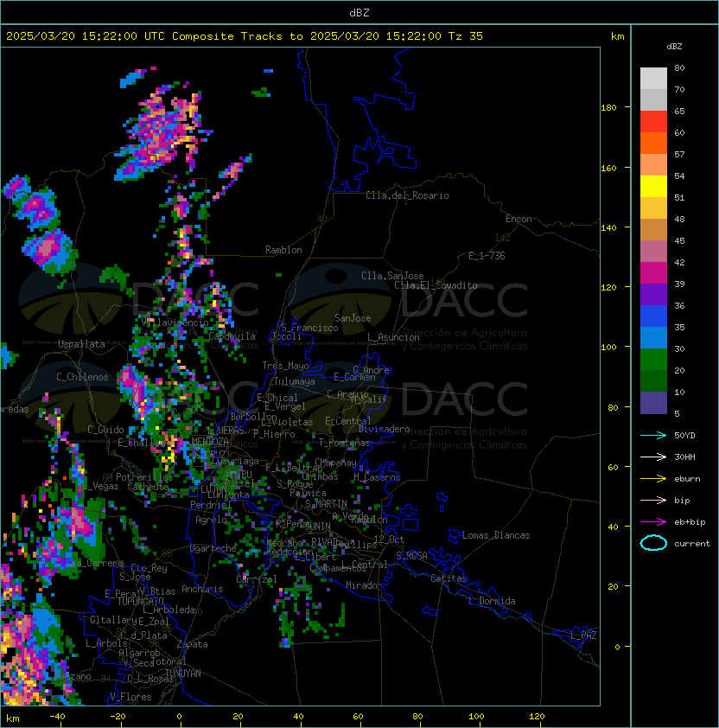Click the magenta eb+bip arrow in legend
719x728 pixels.
pyautogui.click(x=653, y=522)
